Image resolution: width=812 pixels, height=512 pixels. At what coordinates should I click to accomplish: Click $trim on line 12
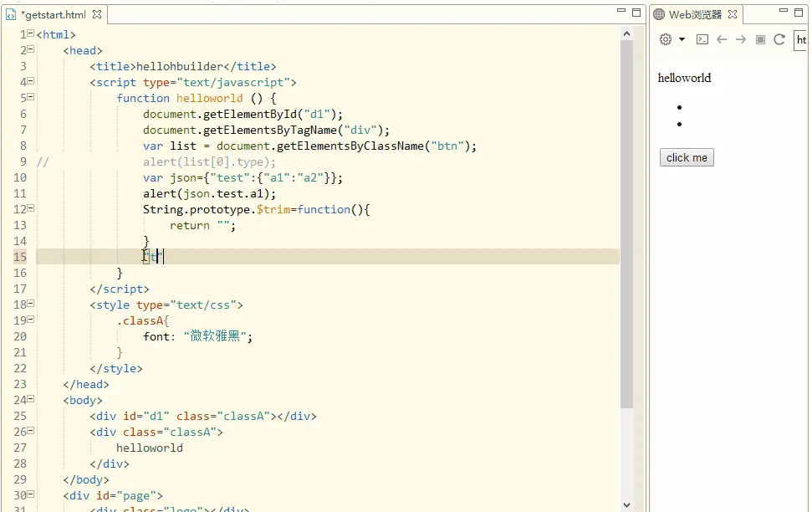click(273, 210)
